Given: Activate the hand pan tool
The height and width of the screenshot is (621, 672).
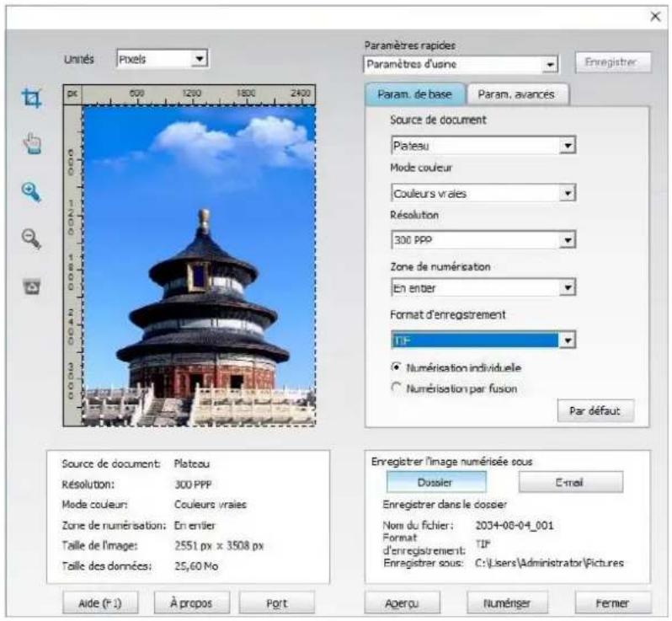Looking at the screenshot, I should click(x=32, y=143).
